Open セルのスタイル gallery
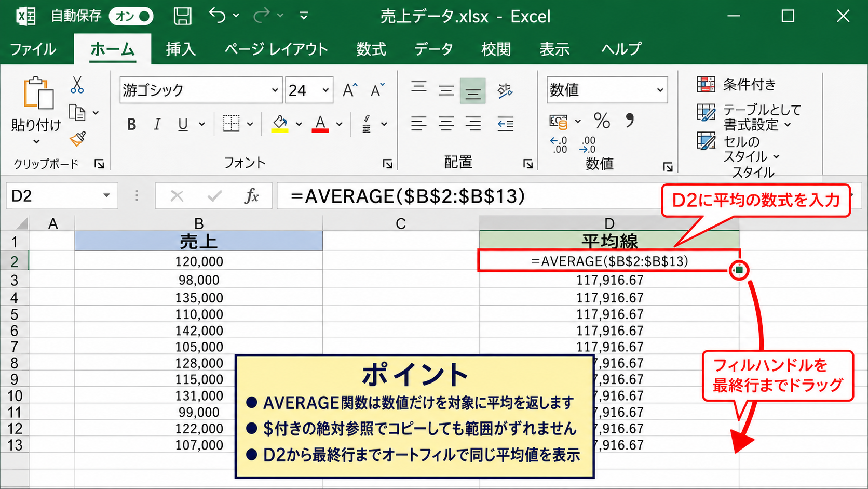This screenshot has width=868, height=489. (737, 149)
